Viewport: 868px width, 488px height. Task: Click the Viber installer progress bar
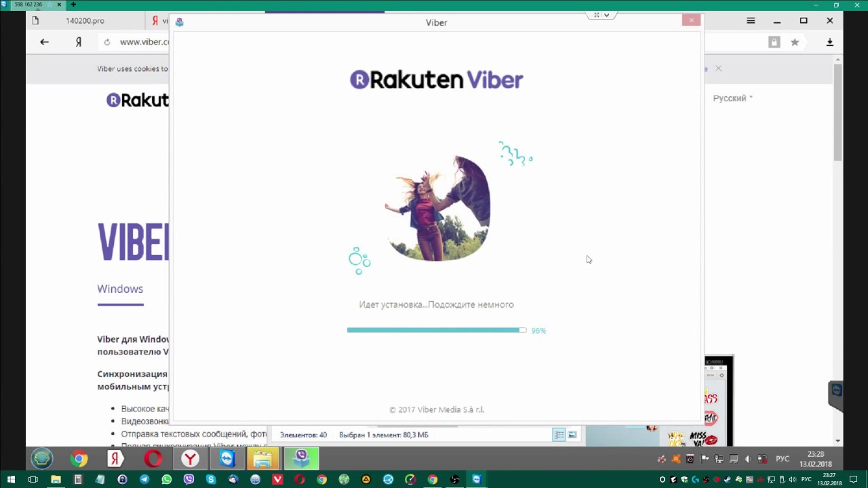point(437,330)
